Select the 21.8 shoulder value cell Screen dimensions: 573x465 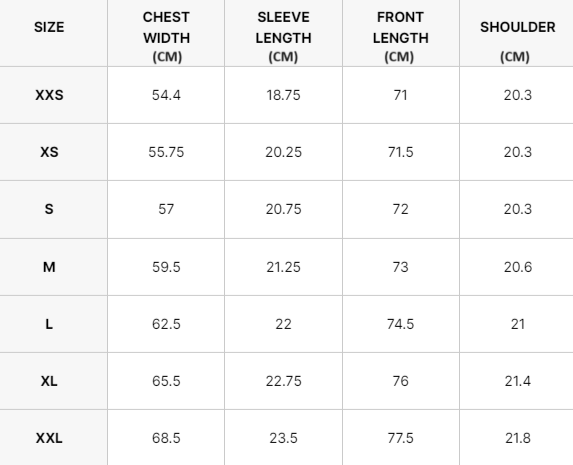coord(517,438)
